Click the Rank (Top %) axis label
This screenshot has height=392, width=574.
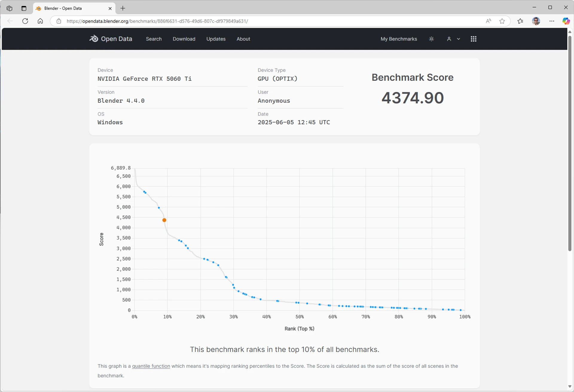(x=299, y=329)
